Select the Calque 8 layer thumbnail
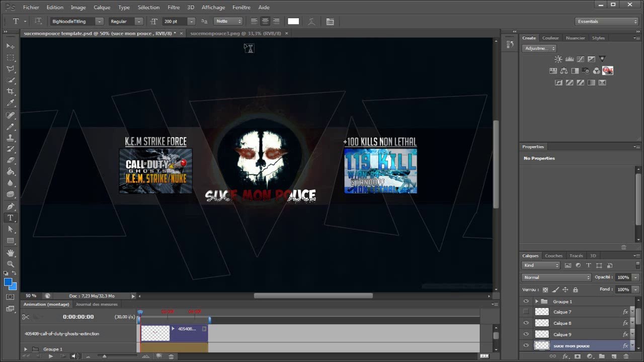This screenshot has height=362, width=644. tap(542, 323)
